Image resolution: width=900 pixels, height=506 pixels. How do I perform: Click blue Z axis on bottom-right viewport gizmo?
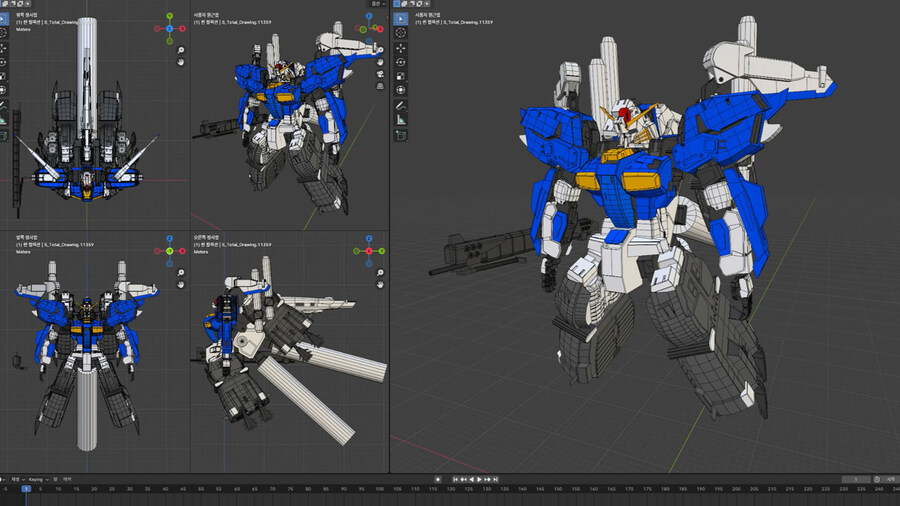(368, 238)
